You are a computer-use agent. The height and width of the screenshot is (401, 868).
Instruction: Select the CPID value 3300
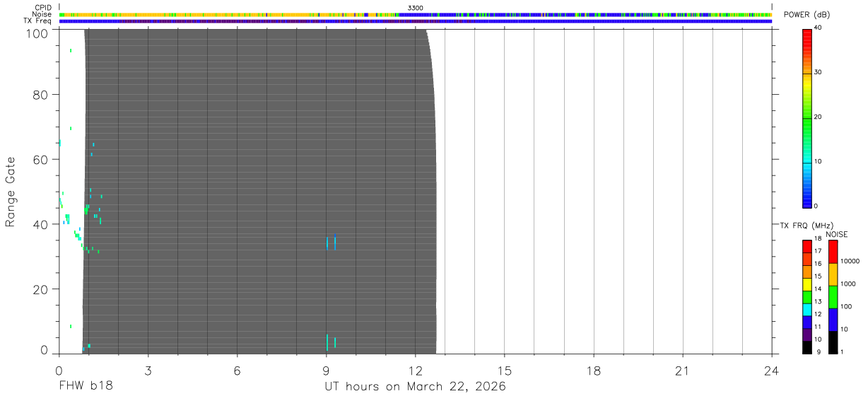click(415, 8)
